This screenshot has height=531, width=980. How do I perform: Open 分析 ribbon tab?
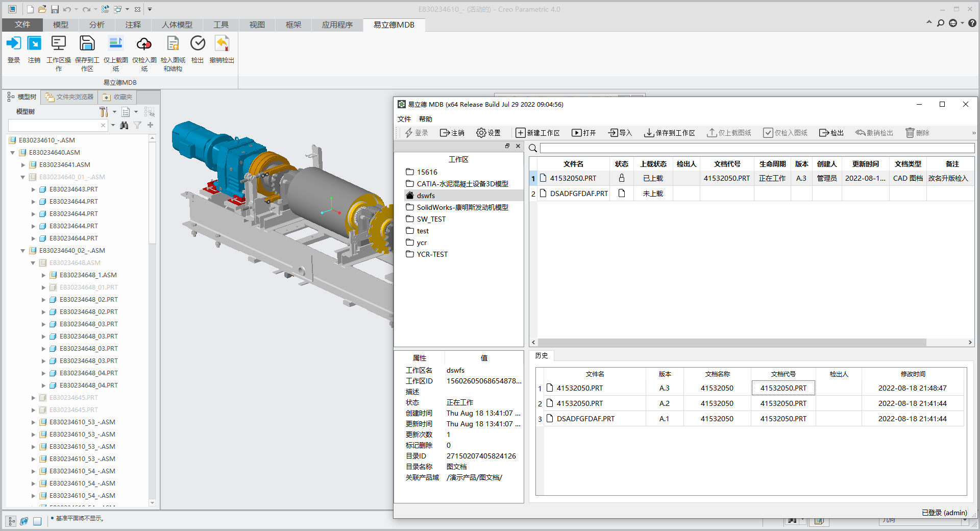coord(96,25)
